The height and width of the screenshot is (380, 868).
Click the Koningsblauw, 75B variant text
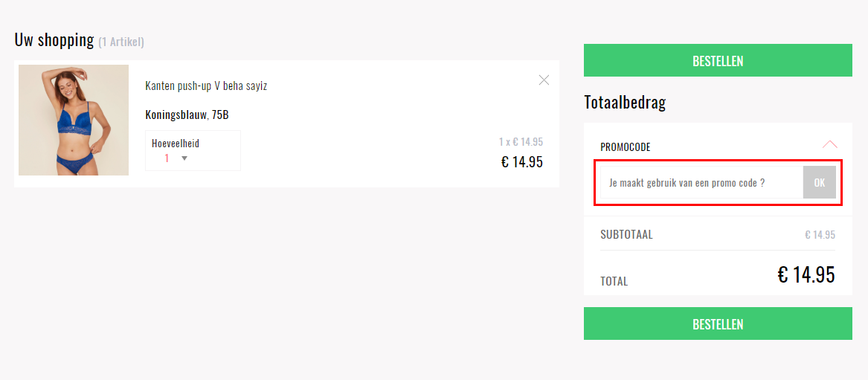tap(187, 115)
